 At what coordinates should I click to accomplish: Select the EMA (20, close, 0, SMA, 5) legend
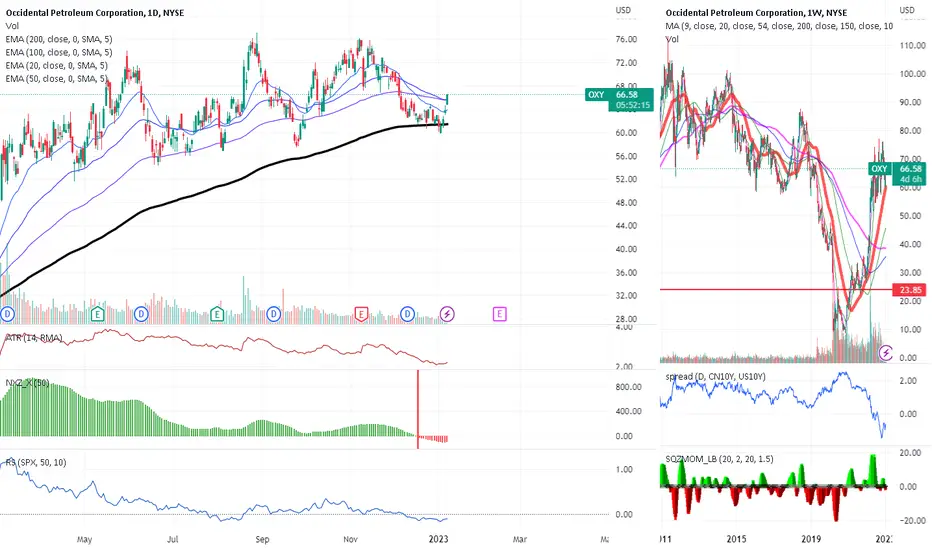(x=56, y=65)
